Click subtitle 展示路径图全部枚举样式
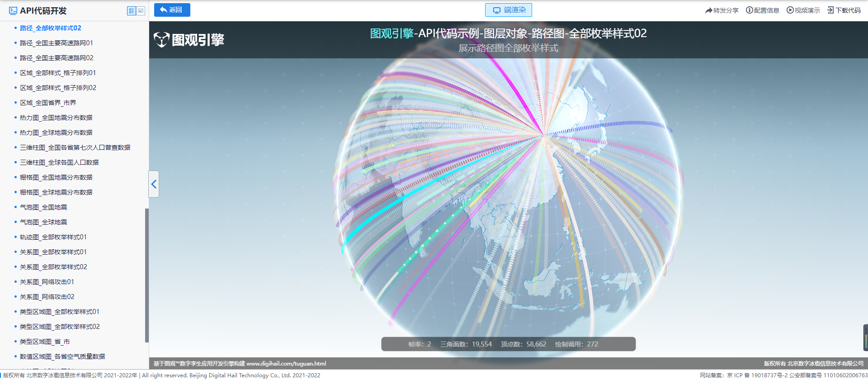 click(x=508, y=48)
